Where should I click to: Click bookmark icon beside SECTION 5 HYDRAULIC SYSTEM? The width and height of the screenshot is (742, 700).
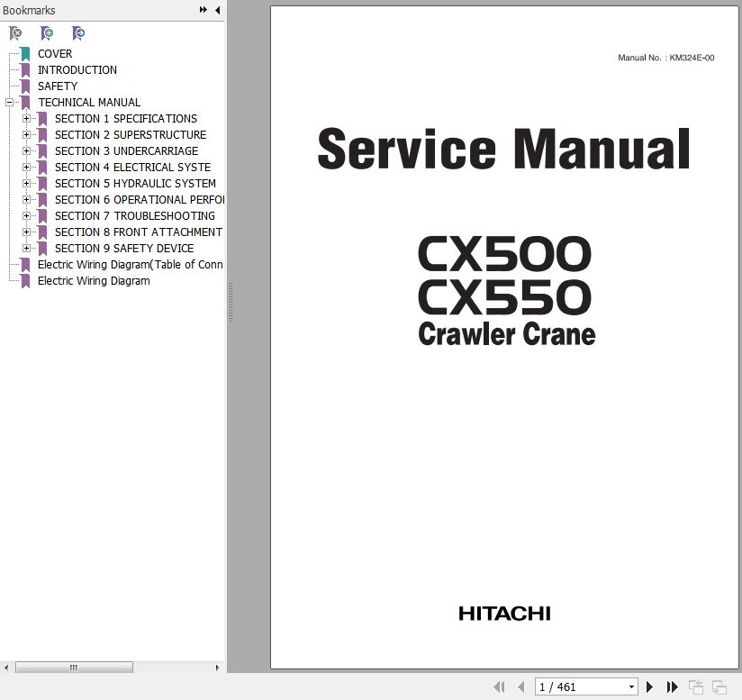[x=42, y=183]
